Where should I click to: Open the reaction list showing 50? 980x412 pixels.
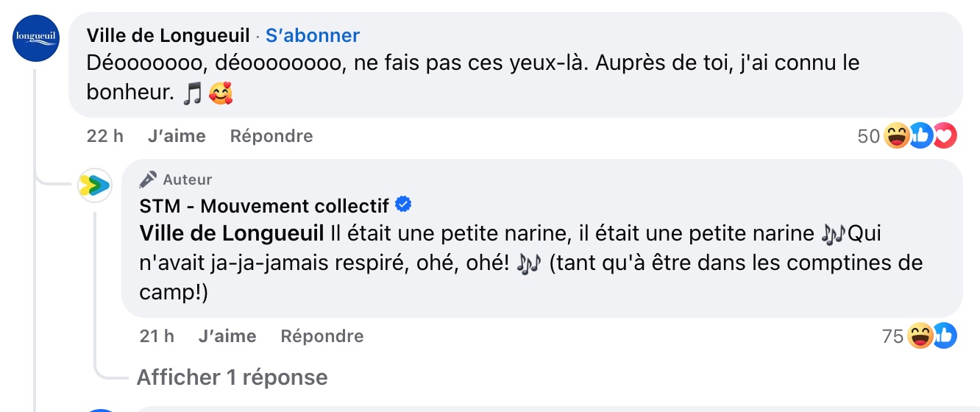coord(869,136)
